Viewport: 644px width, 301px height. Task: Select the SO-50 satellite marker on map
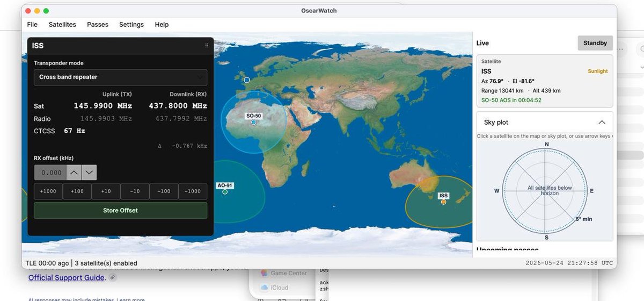point(253,122)
